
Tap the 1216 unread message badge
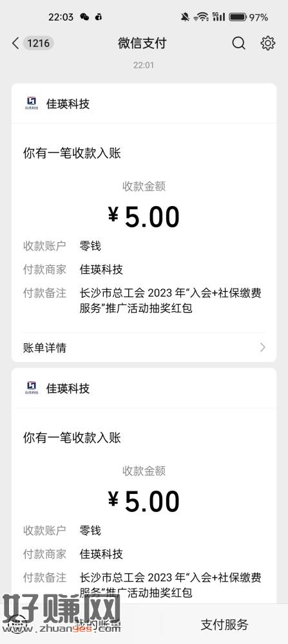(38, 43)
